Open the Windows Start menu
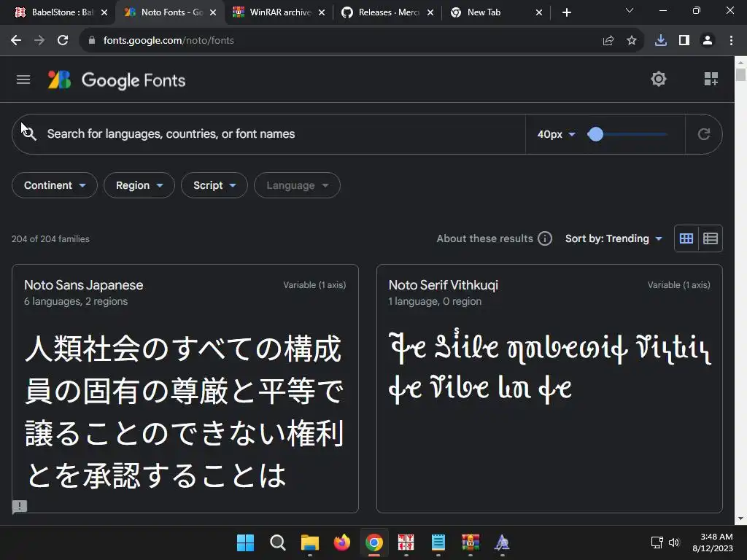Image resolution: width=747 pixels, height=560 pixels. [245, 542]
